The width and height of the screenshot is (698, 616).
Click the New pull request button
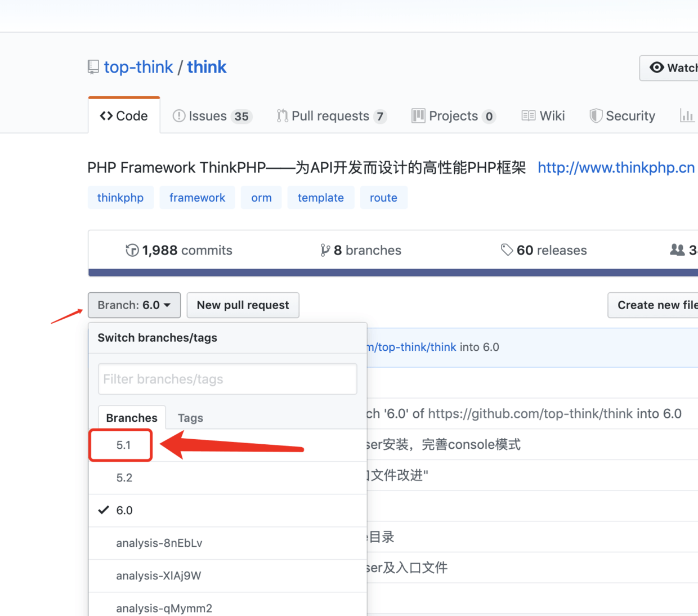tap(243, 305)
